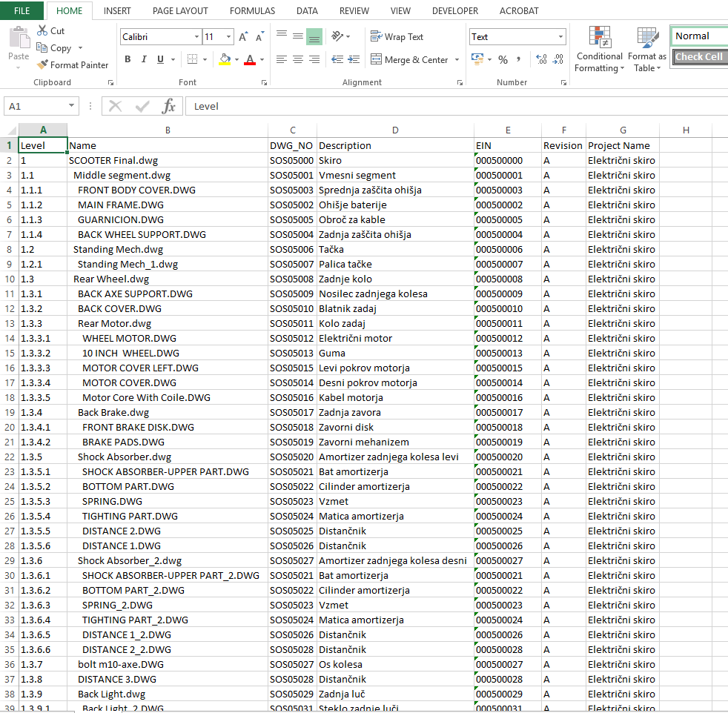The height and width of the screenshot is (713, 728).
Task: Open Format as Table gallery
Action: pos(647,50)
